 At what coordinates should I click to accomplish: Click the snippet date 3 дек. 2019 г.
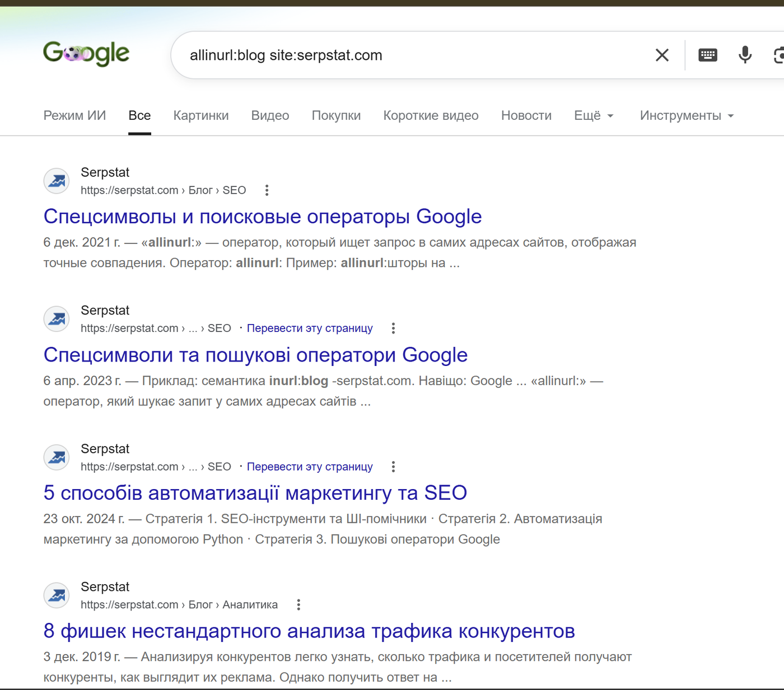[x=82, y=657]
